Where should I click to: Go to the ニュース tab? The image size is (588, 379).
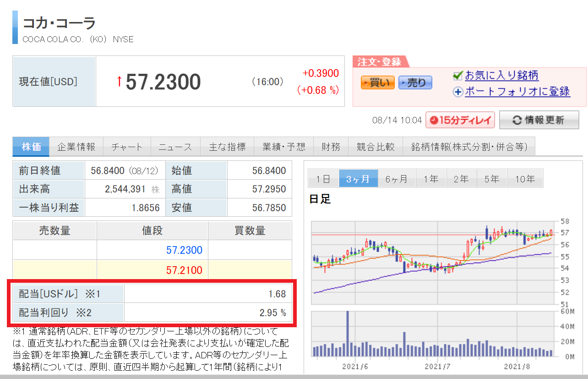(175, 147)
